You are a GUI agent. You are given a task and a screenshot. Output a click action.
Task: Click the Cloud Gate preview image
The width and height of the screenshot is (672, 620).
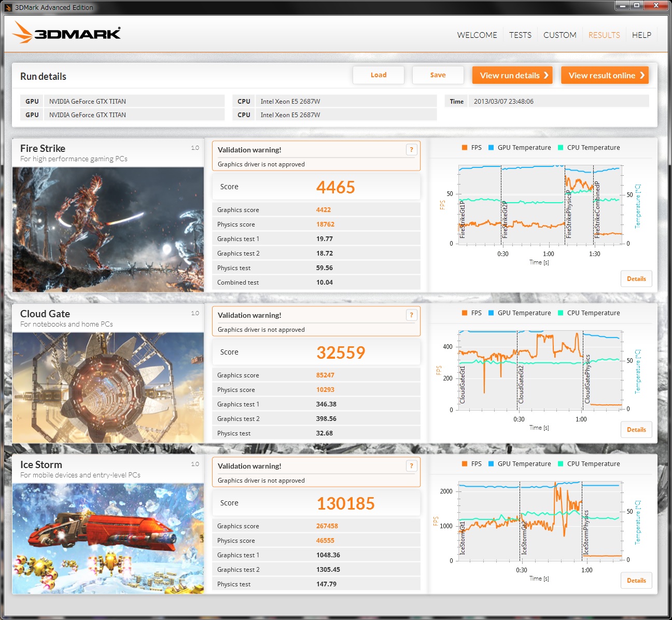point(108,388)
